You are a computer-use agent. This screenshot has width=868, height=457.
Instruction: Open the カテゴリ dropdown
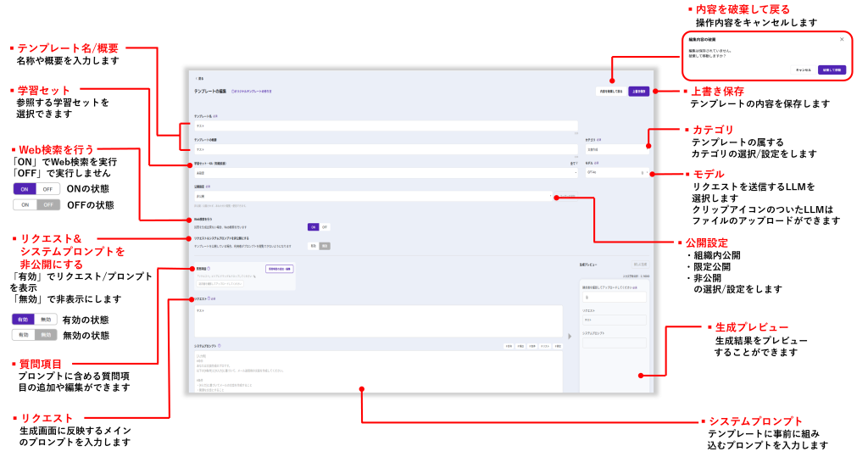616,149
